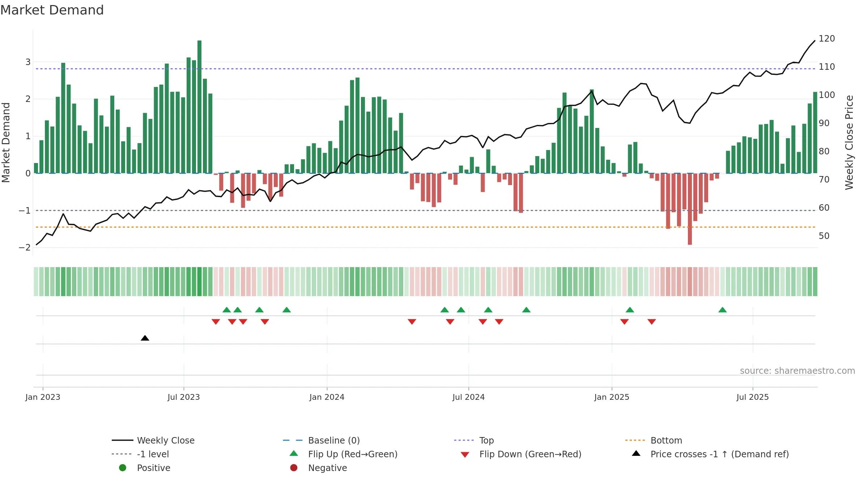
Task: Click the green Positive circle legend icon
Action: coord(123,468)
